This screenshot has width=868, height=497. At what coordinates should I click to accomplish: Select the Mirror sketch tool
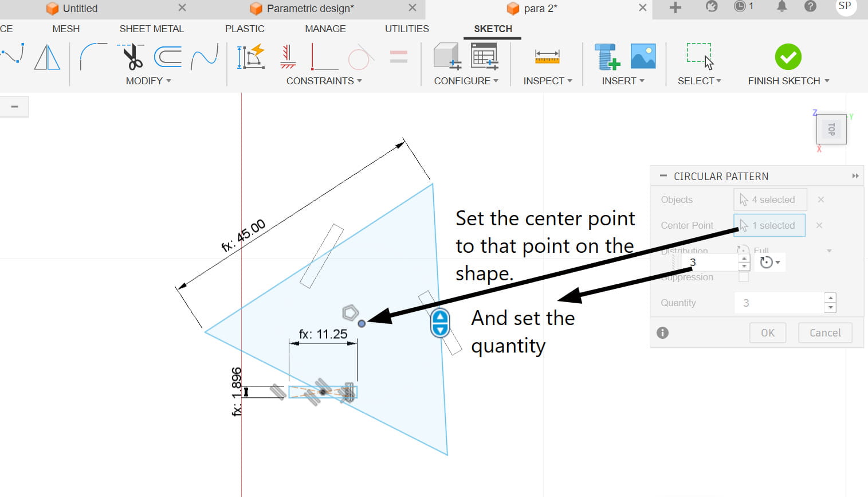(47, 57)
